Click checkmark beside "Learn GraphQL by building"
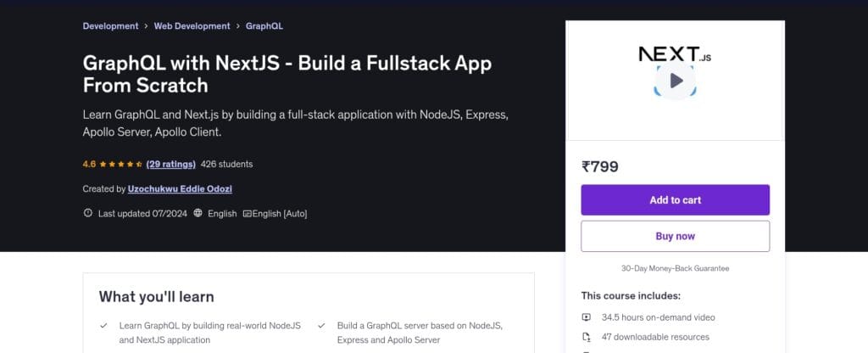868x353 pixels. (x=103, y=326)
